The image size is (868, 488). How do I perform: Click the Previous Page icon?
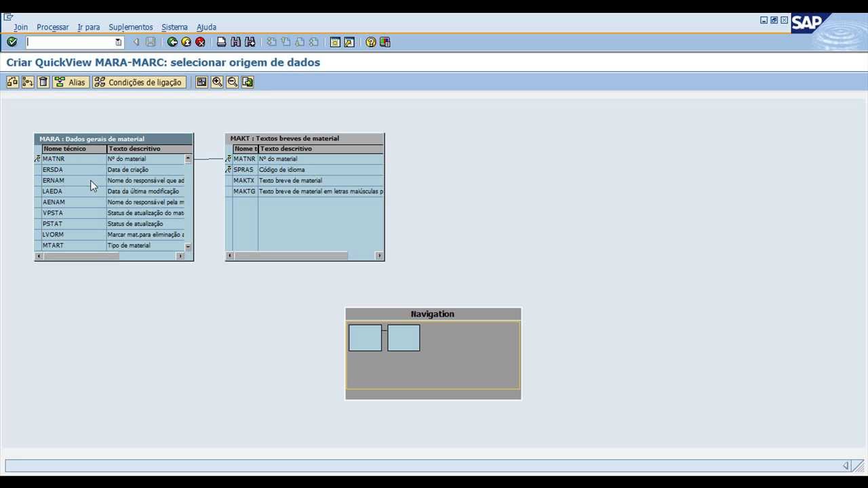(x=285, y=42)
